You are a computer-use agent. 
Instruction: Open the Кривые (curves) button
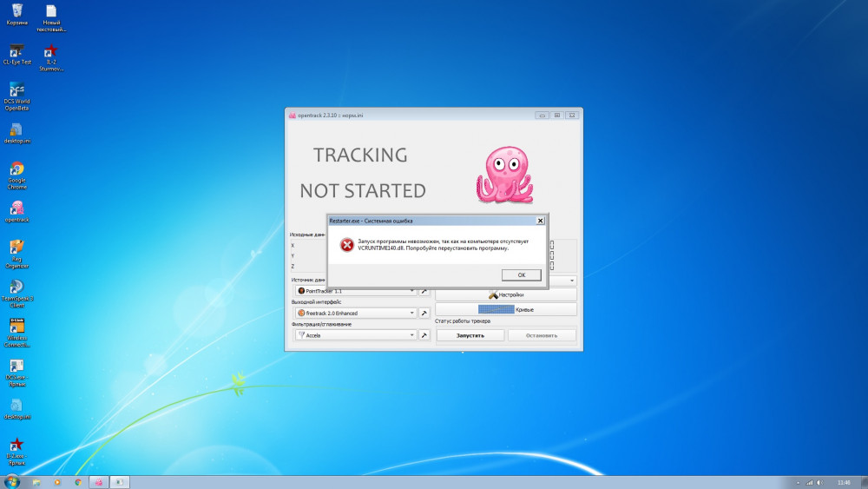506,309
